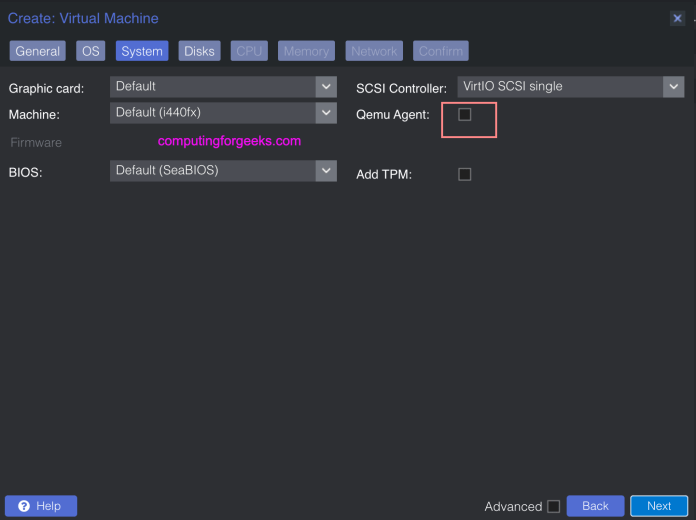Viewport: 696px width, 520px height.
Task: Enable the Qemu Agent checkbox
Action: tap(464, 115)
